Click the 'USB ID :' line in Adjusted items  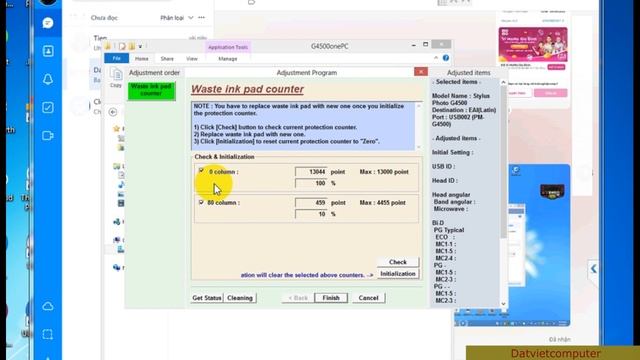pos(444,167)
